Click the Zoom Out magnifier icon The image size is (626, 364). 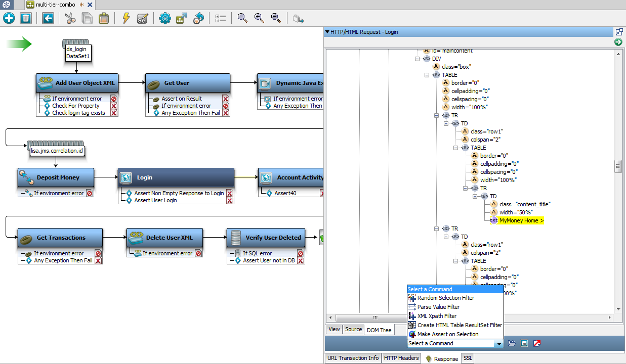tap(275, 18)
